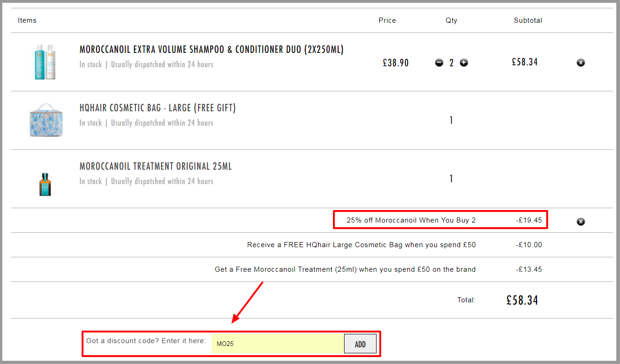The image size is (620, 364).
Task: Open Moroccanoil Treatment Original 25ml title
Action: (156, 166)
